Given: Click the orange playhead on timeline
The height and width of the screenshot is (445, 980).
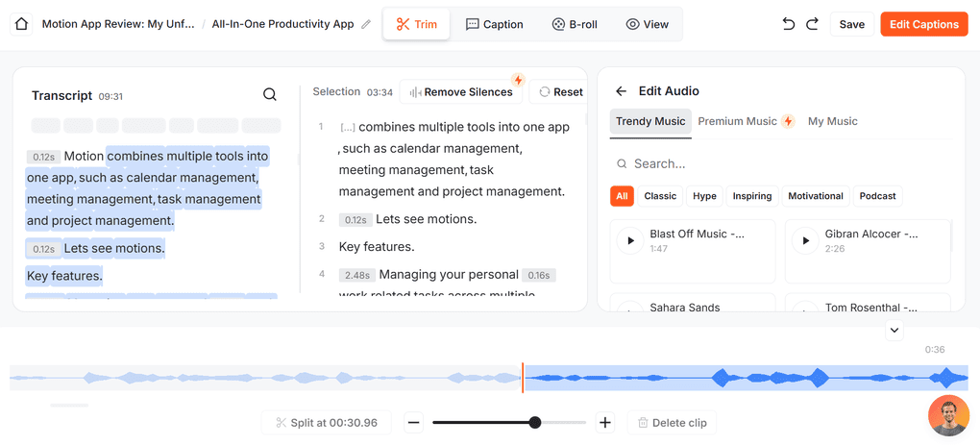Looking at the screenshot, I should pos(523,378).
